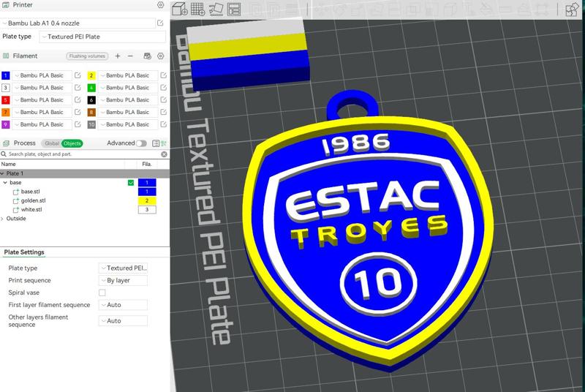The image size is (585, 392).
Task: Edit filament 7 preset
Action: click(78, 112)
